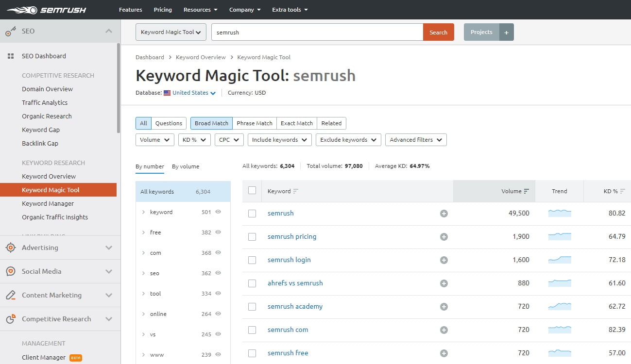The height and width of the screenshot is (364, 631).
Task: Check the 'semrush pricing' row checkbox
Action: (252, 237)
